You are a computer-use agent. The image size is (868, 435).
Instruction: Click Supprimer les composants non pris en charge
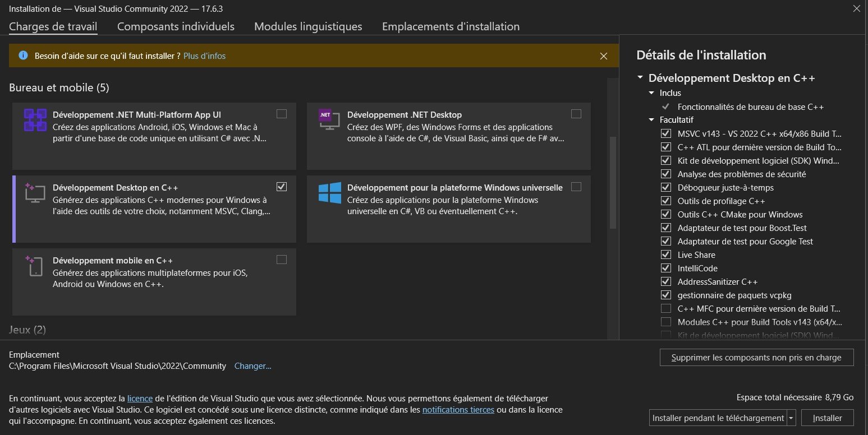point(757,357)
